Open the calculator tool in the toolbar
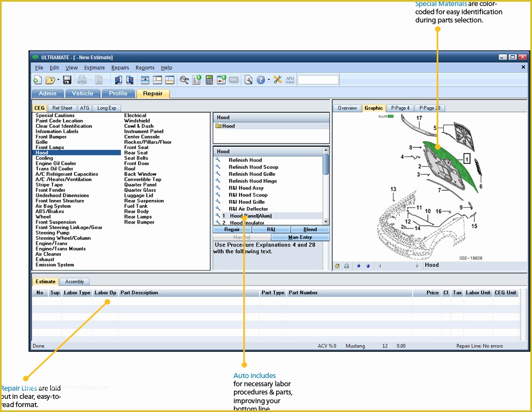 pos(209,80)
